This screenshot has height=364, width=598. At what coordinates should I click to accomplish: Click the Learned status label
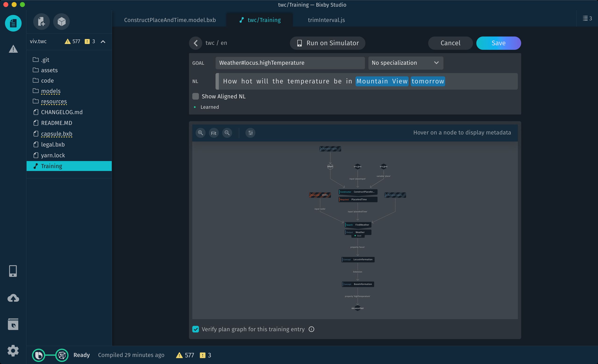pyautogui.click(x=210, y=107)
